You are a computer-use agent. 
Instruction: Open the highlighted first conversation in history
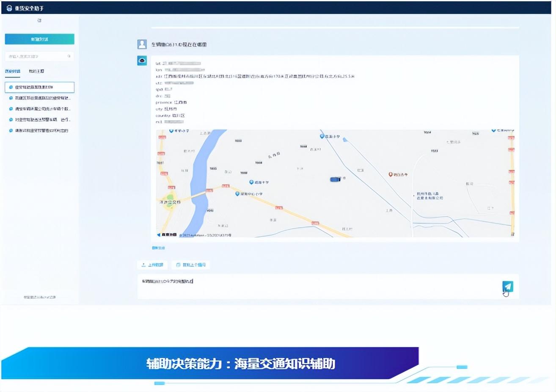click(x=39, y=87)
